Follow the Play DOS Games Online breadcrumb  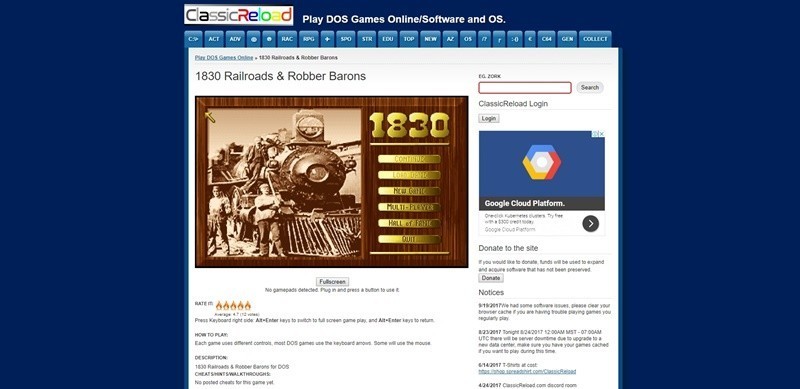[224, 58]
